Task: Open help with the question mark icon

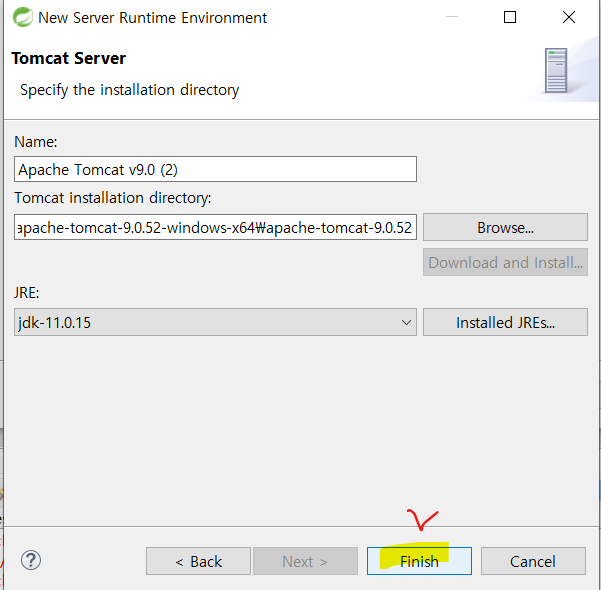Action: pyautogui.click(x=31, y=560)
